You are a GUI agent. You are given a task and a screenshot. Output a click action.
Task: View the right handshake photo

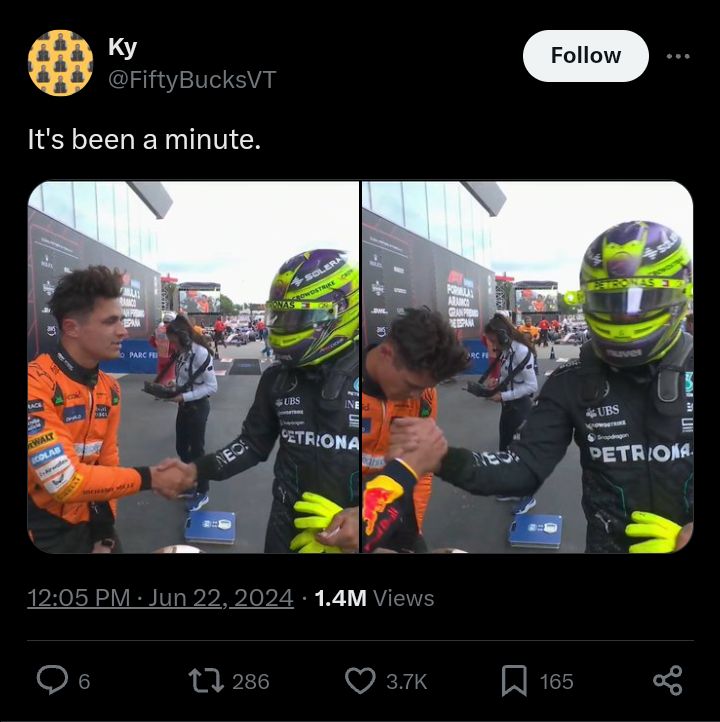(x=528, y=367)
